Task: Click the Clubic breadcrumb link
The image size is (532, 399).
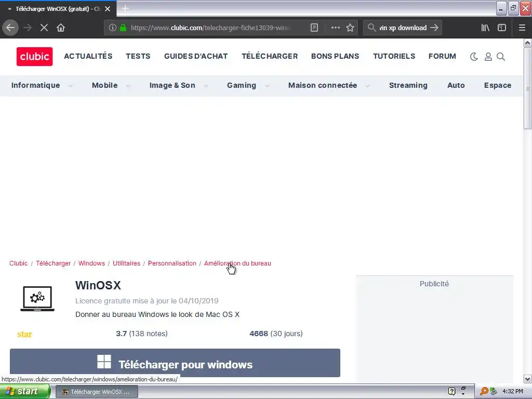Action: (19, 263)
